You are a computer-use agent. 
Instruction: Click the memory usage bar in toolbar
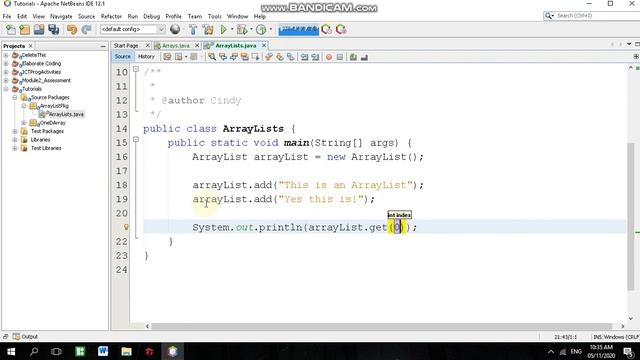pos(298,29)
